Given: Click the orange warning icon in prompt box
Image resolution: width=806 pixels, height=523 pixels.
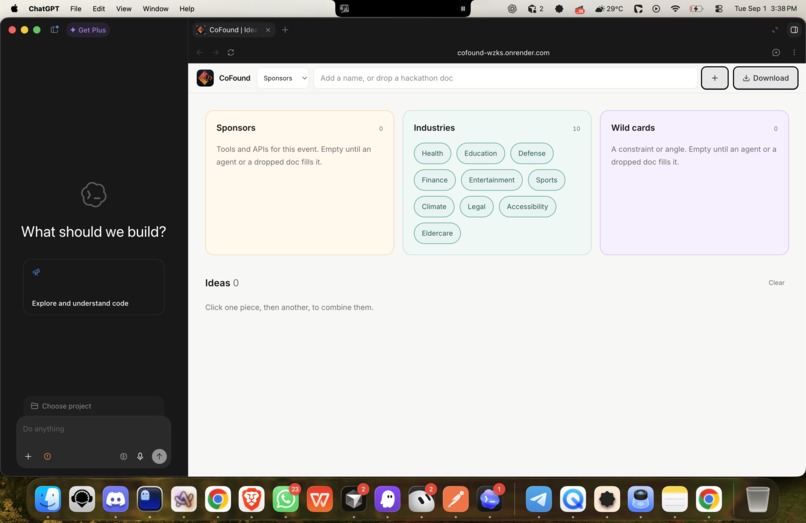Looking at the screenshot, I should pos(47,456).
